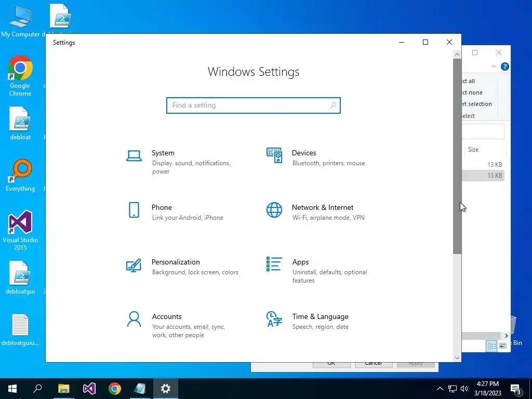Click the highlighted 13 KB file row

click(483, 176)
